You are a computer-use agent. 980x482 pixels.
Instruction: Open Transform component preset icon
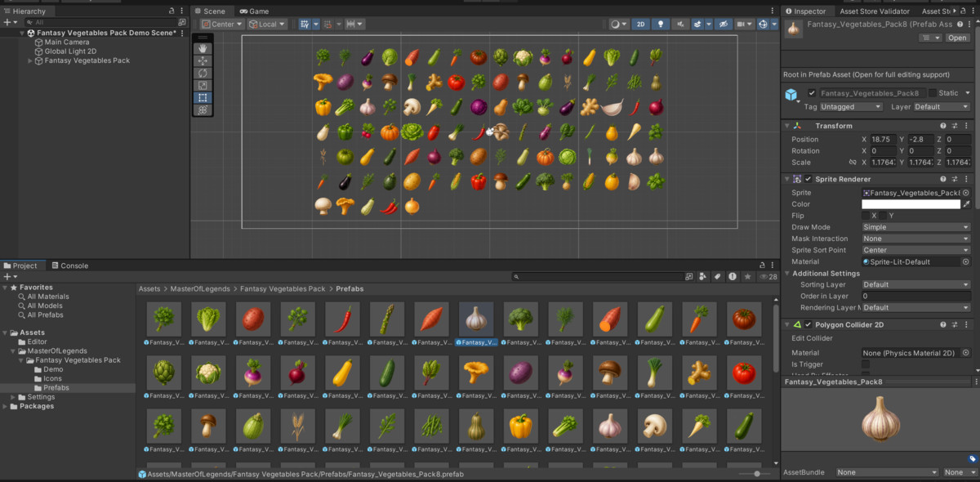pyautogui.click(x=954, y=126)
